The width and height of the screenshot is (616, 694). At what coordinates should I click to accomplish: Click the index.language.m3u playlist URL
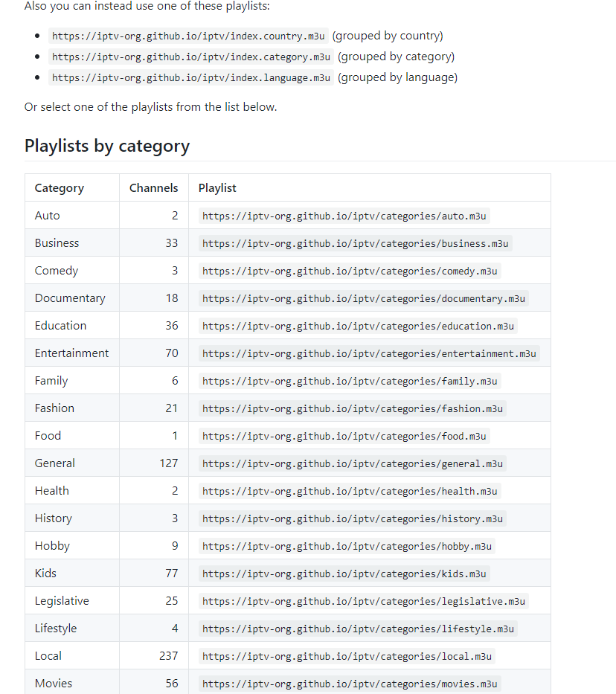point(191,77)
